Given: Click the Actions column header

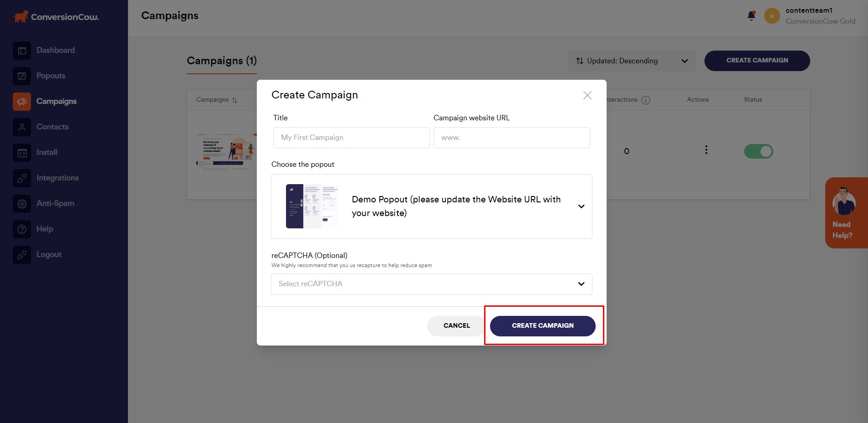Looking at the screenshot, I should [698, 100].
